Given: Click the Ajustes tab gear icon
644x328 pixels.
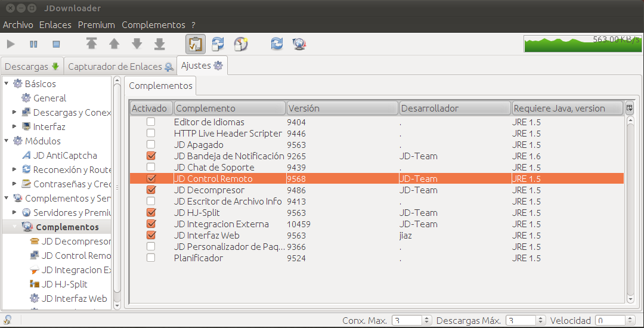Looking at the screenshot, I should point(218,66).
